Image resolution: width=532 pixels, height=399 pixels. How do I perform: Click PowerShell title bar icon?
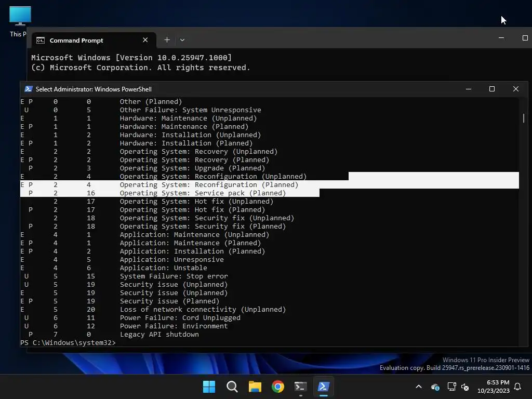[29, 89]
